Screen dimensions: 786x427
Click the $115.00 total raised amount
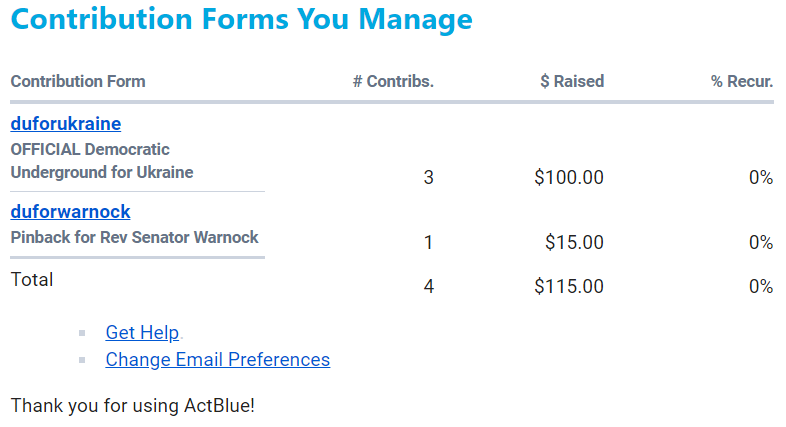point(569,286)
